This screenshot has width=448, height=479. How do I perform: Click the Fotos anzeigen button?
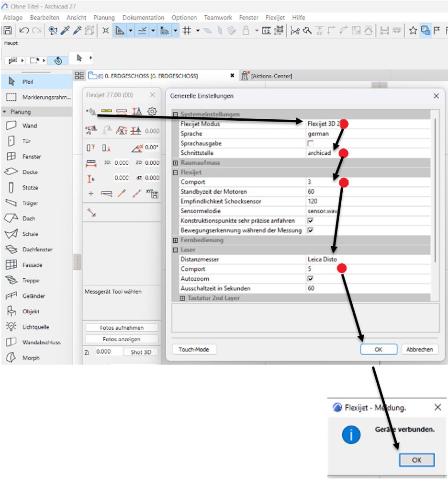[x=122, y=339]
